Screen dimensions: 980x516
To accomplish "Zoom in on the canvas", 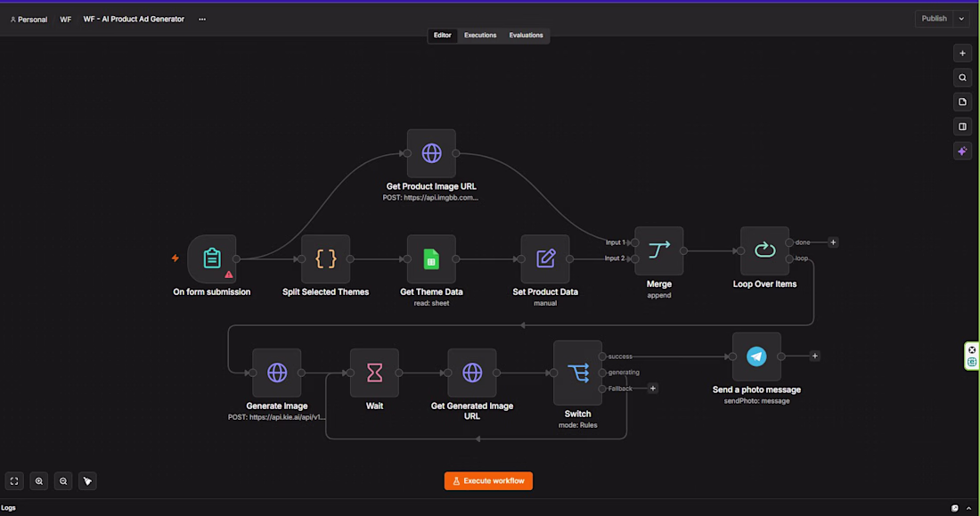I will click(38, 481).
